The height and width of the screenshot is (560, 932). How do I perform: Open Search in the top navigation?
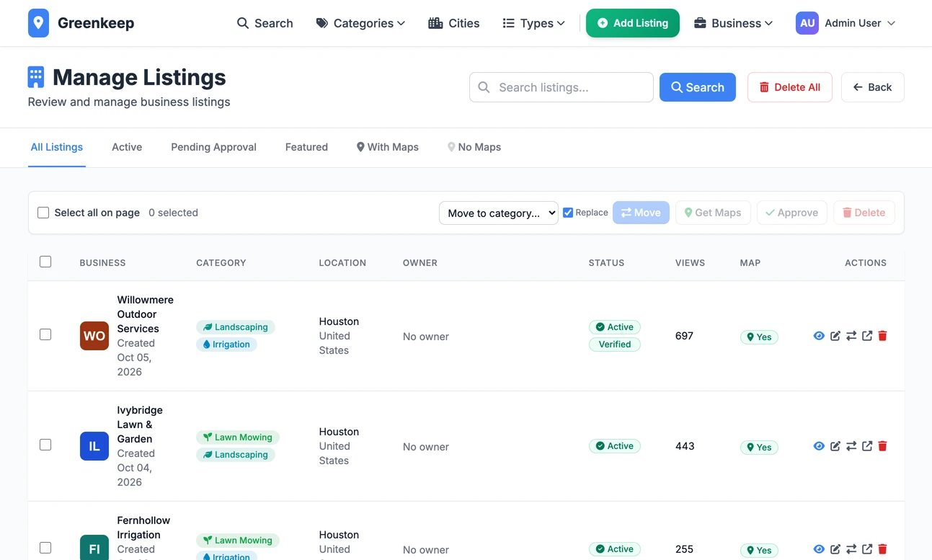point(265,23)
